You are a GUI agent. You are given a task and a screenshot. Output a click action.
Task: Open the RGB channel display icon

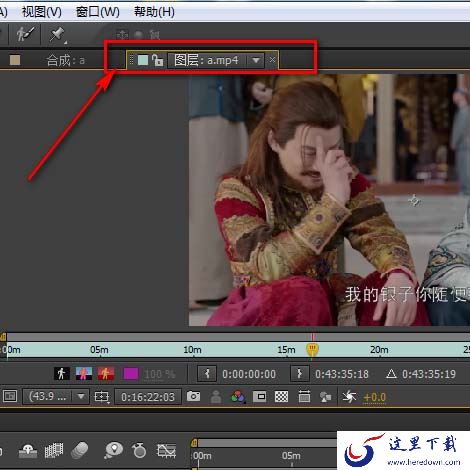click(x=238, y=397)
